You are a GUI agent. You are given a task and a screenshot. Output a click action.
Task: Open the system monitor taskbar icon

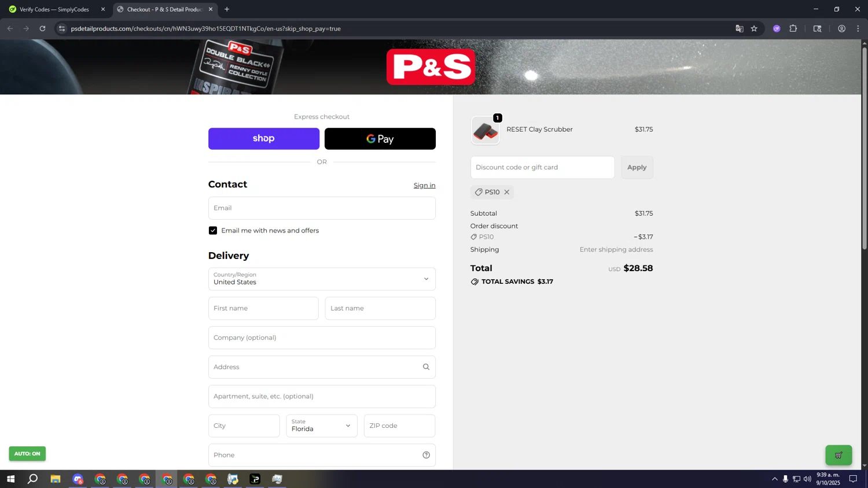point(277,479)
